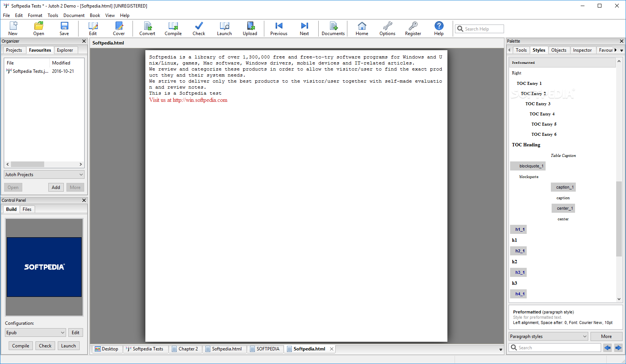Image resolution: width=626 pixels, height=364 pixels.
Task: Select the caption_1 style
Action: click(563, 187)
